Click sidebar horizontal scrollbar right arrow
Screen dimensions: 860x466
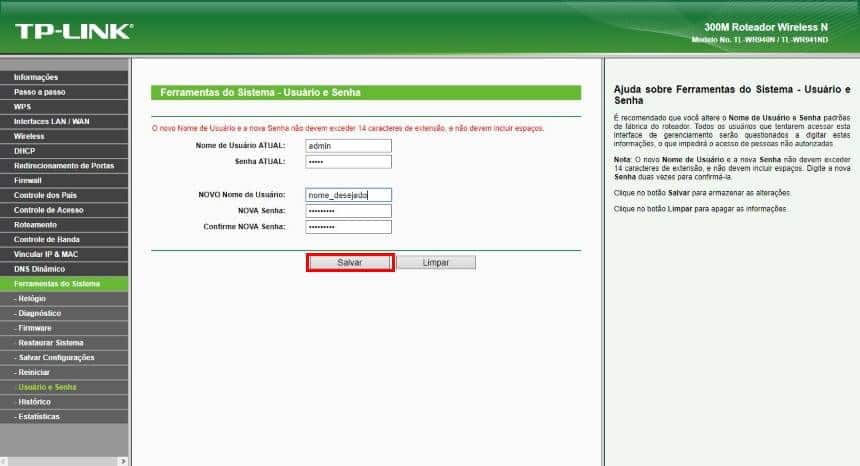123,462
